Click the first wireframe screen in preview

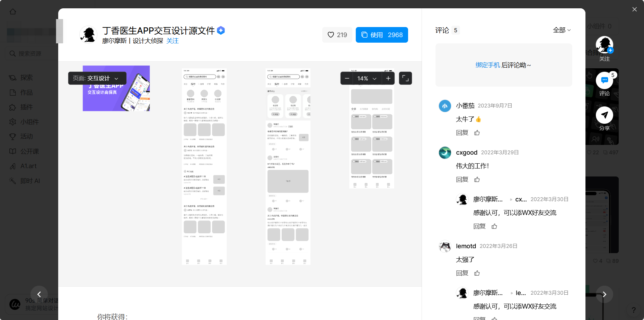[204, 167]
